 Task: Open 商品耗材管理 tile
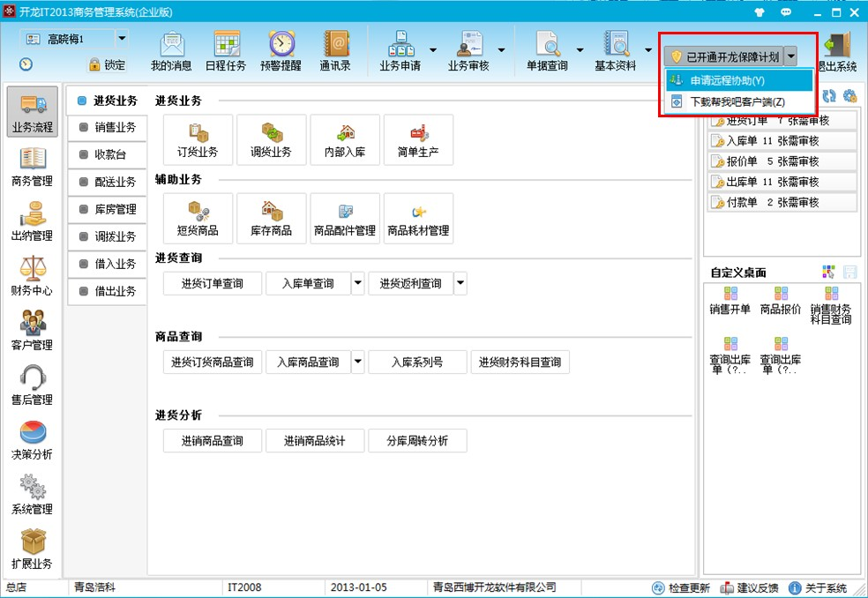tap(418, 218)
